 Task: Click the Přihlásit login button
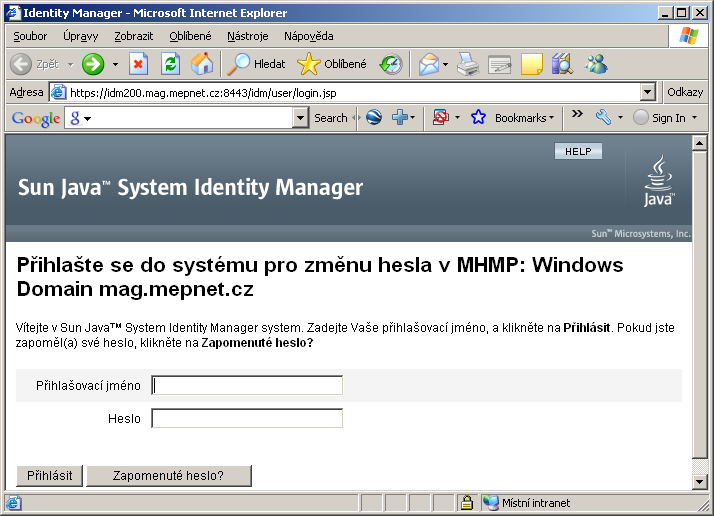[50, 475]
